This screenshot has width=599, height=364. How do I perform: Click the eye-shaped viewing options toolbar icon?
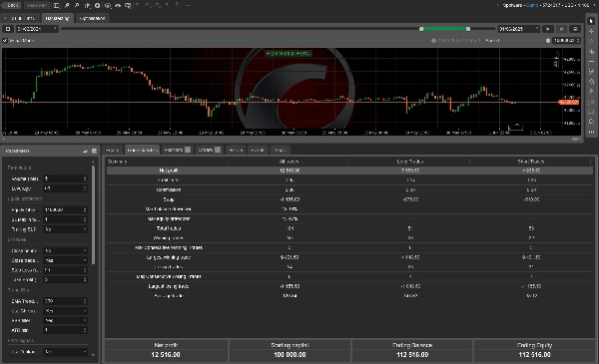118,5
